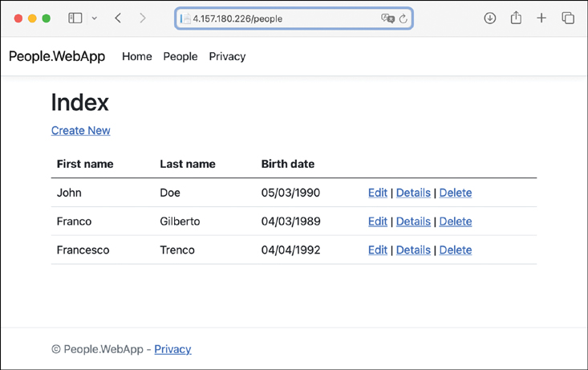Open a new tab with plus icon
The image size is (588, 370).
pyautogui.click(x=541, y=18)
